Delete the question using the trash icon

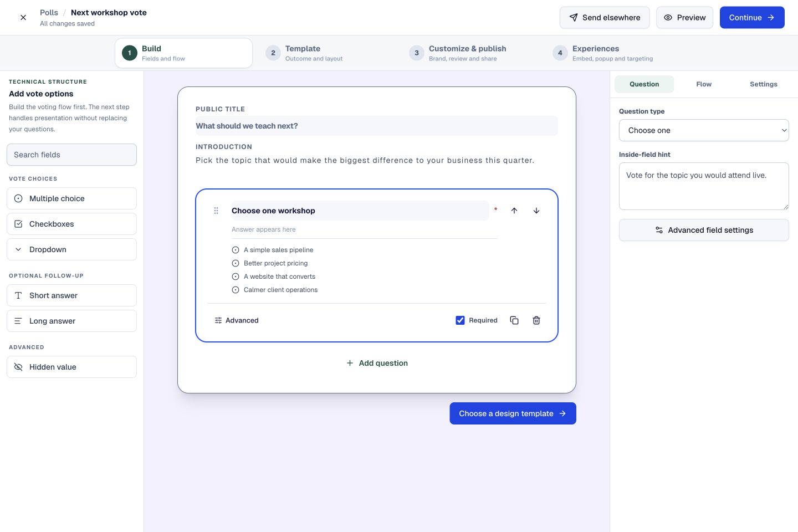click(536, 320)
